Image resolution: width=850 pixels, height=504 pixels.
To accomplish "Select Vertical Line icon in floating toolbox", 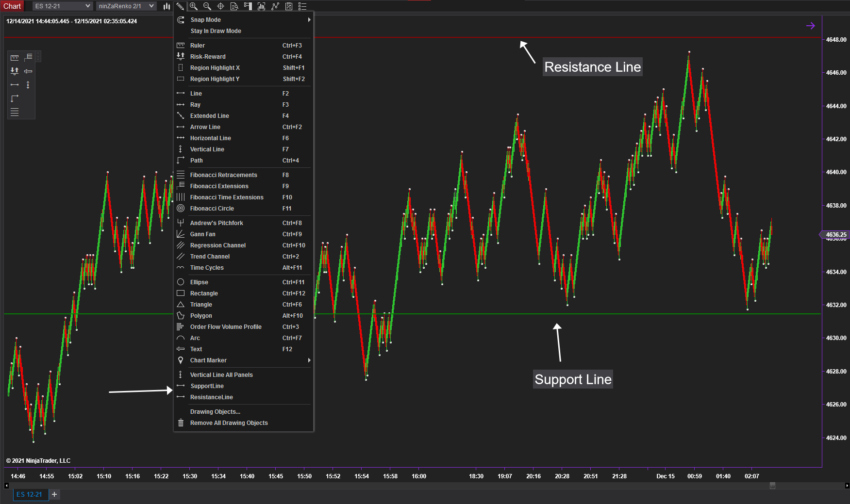I will (28, 84).
